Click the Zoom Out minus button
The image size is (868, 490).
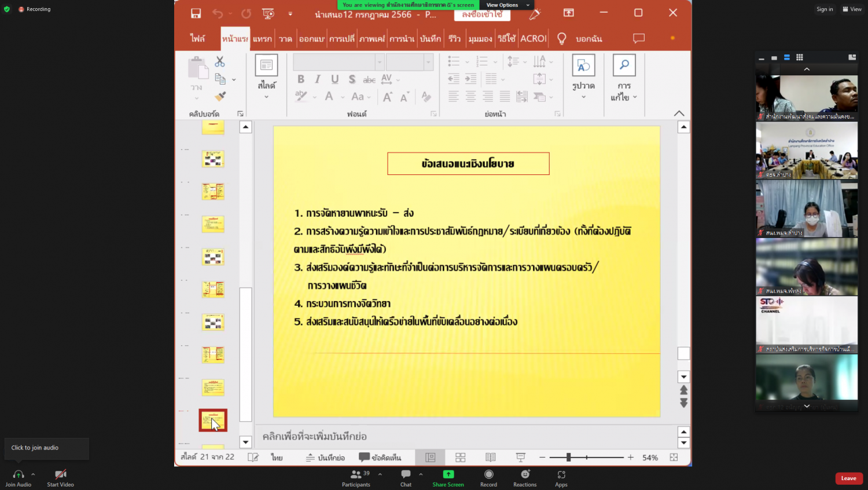[542, 457]
